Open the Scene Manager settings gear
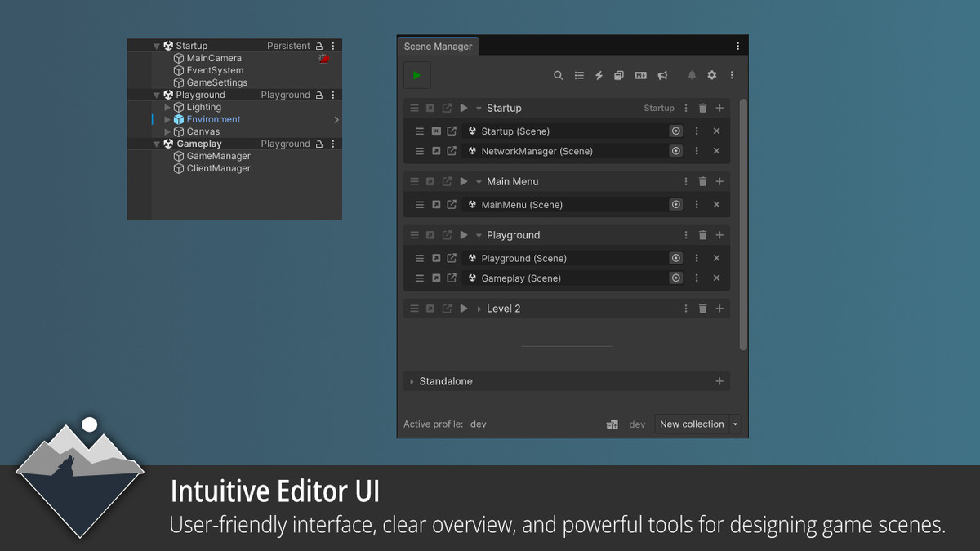980x551 pixels. click(711, 74)
